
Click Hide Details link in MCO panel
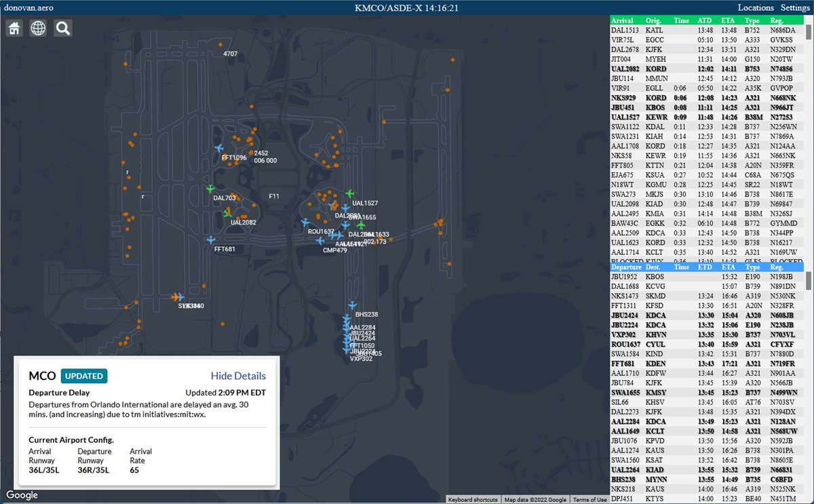coord(238,376)
